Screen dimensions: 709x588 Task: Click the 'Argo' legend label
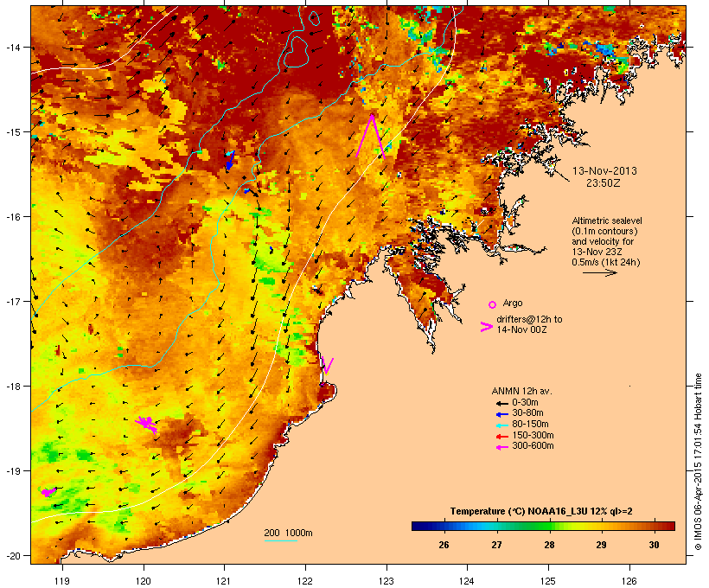513,303
